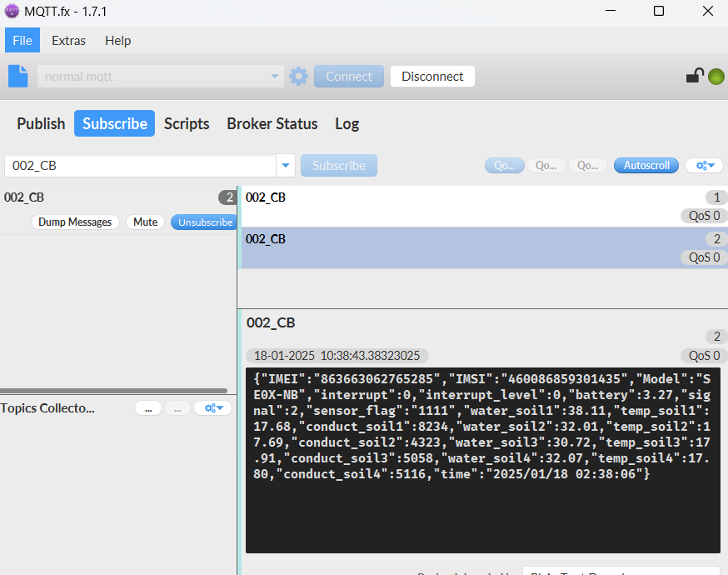Click the unlocked padlock status icon
This screenshot has height=575, width=728.
695,75
